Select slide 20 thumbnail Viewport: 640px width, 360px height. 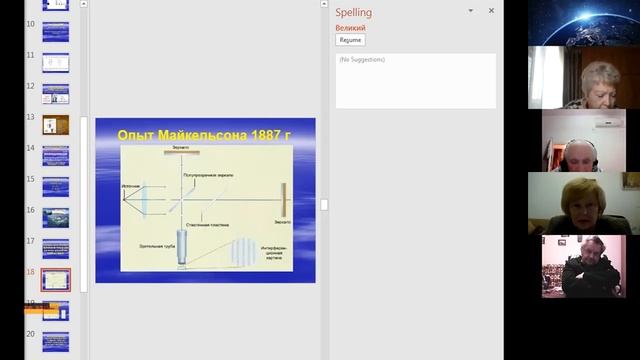[56, 342]
